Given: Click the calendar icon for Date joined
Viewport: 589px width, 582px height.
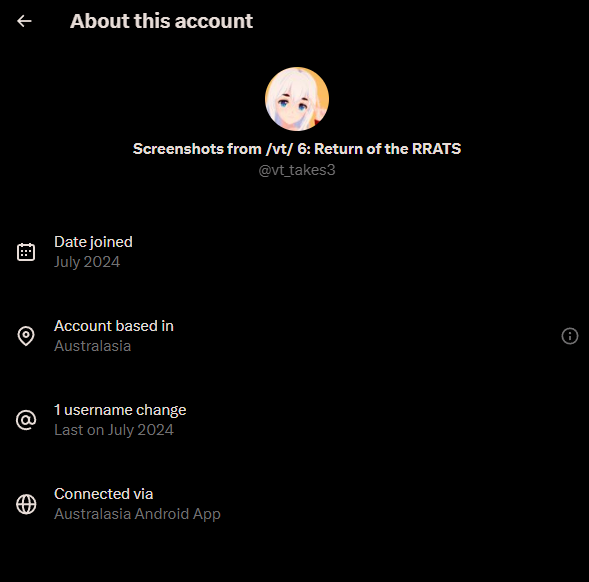Looking at the screenshot, I should (x=26, y=252).
